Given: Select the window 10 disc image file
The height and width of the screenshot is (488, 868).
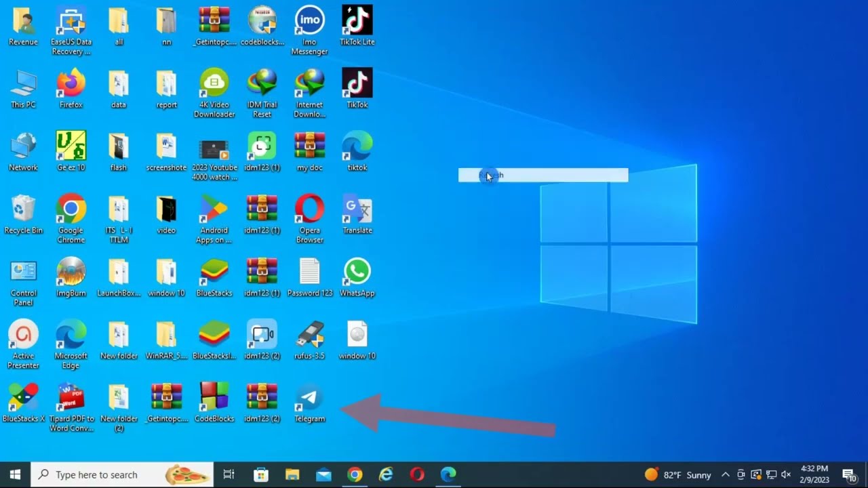Looking at the screenshot, I should pyautogui.click(x=357, y=340).
